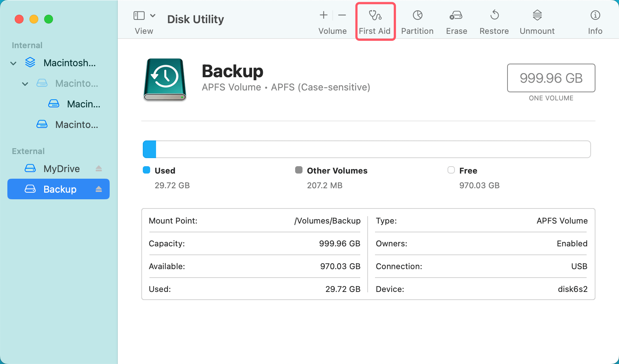This screenshot has height=364, width=619.
Task: Select the Free space legend circle
Action: [x=451, y=170]
